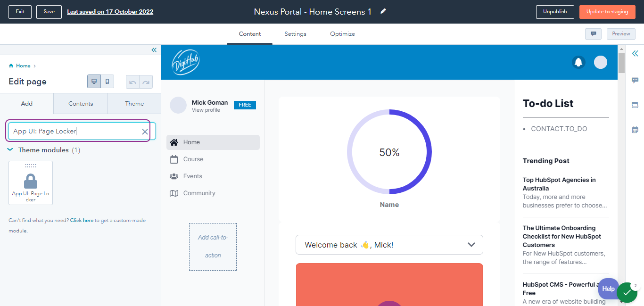Click the Add call-to-action placeholder
The image size is (644, 306).
coord(213,247)
